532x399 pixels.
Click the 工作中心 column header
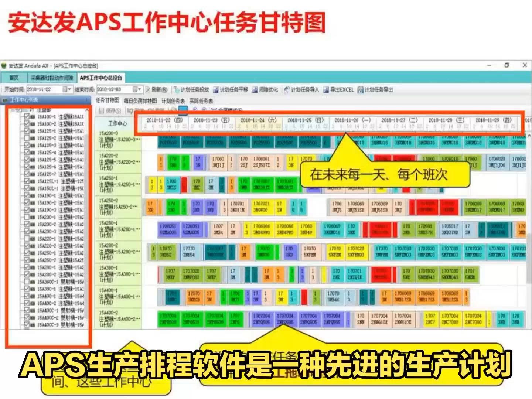coord(118,123)
